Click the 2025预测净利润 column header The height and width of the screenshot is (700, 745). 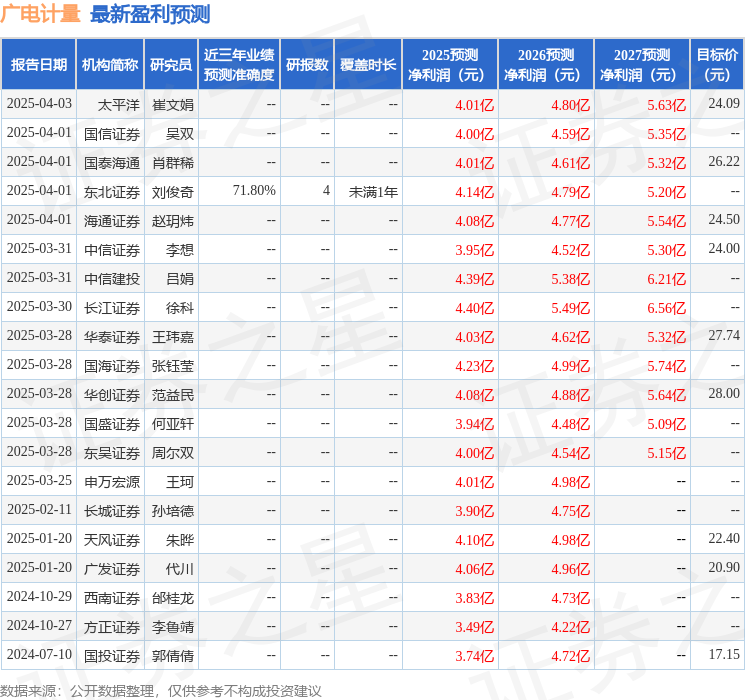[450, 65]
